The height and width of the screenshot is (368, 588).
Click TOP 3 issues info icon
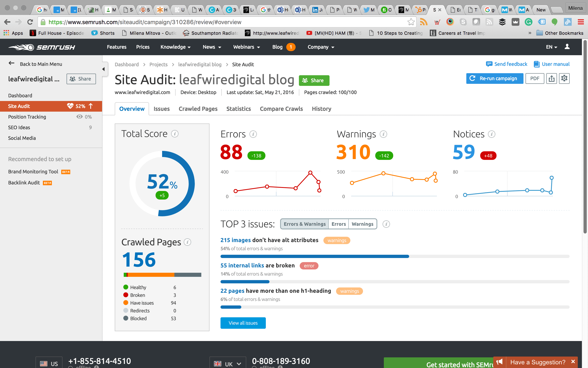click(x=386, y=224)
